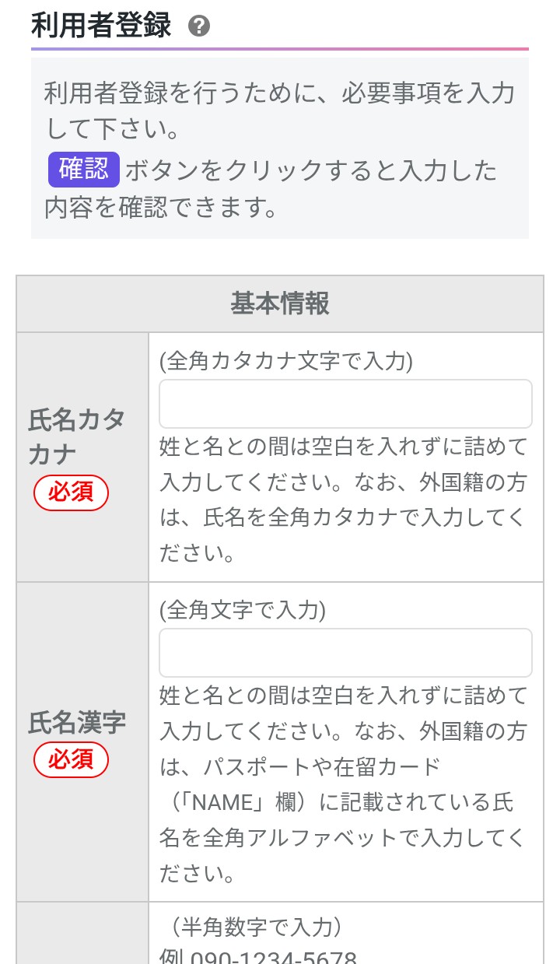The height and width of the screenshot is (964, 560).
Task: Click the gradient divider line under the heading
Action: point(280,49)
